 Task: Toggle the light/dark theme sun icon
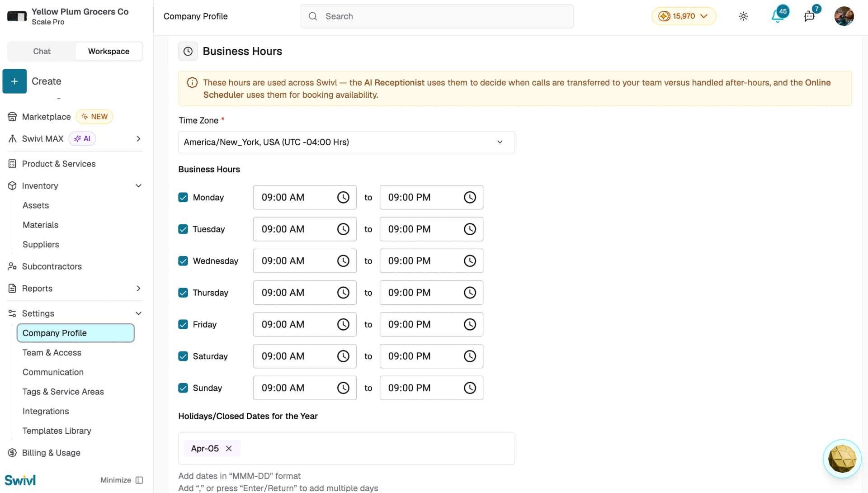coord(743,16)
